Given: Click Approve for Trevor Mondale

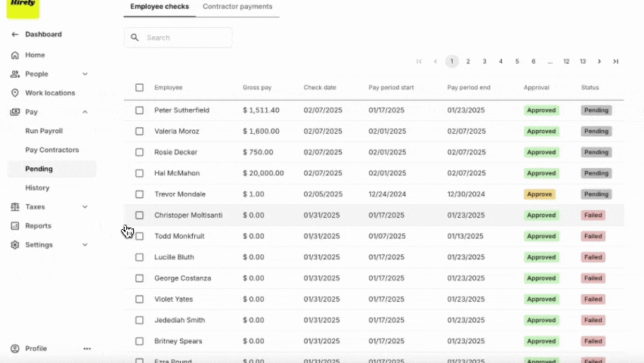Looking at the screenshot, I should coord(539,194).
